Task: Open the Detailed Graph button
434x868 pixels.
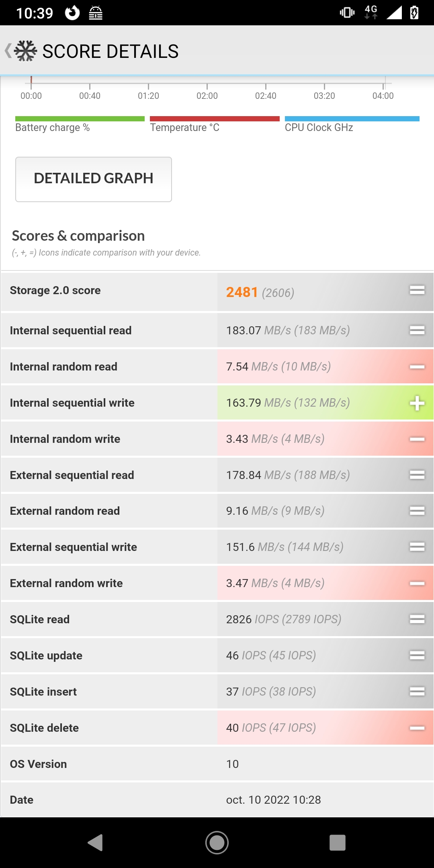Action: pos(94,179)
